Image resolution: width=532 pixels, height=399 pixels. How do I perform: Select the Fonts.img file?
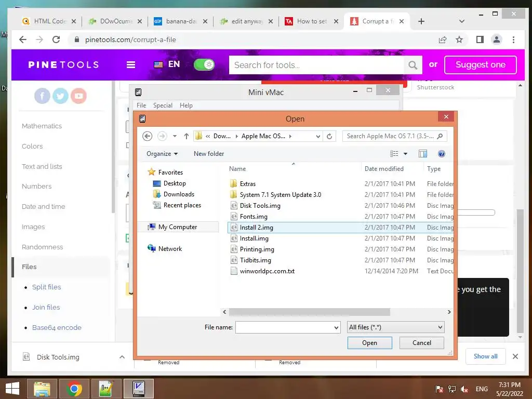(x=254, y=217)
